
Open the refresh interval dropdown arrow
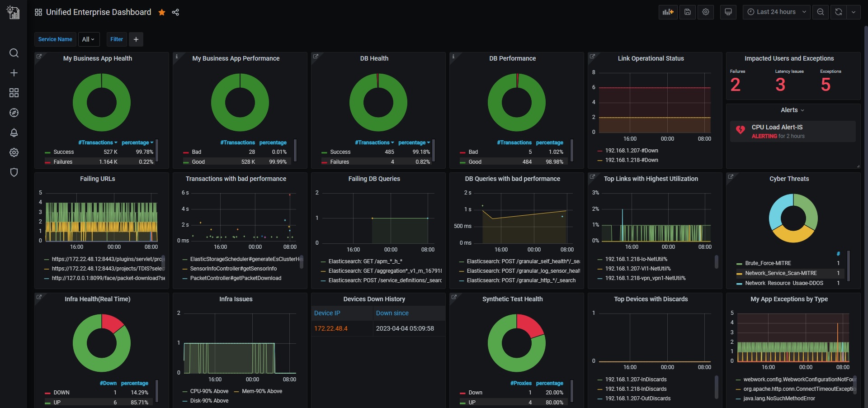click(x=853, y=12)
